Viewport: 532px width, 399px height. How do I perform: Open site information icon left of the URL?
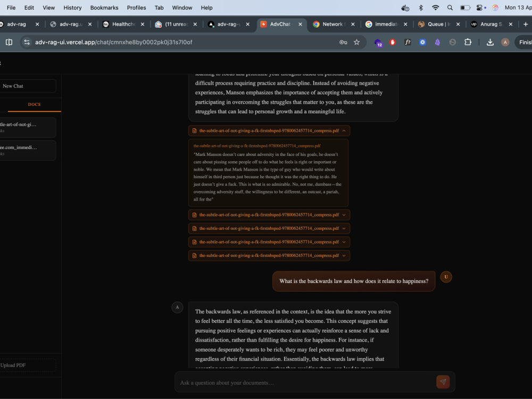(x=27, y=42)
